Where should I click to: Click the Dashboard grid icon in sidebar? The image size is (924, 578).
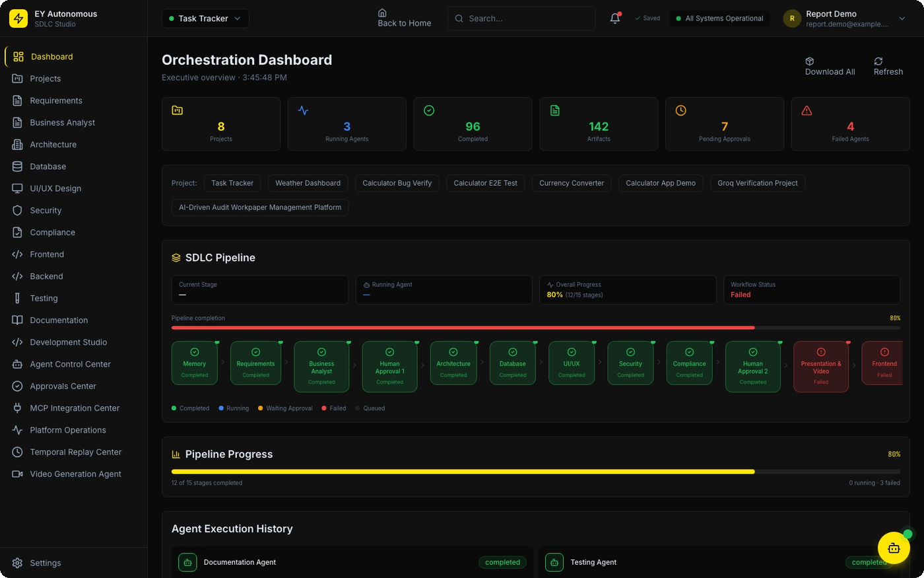18,57
